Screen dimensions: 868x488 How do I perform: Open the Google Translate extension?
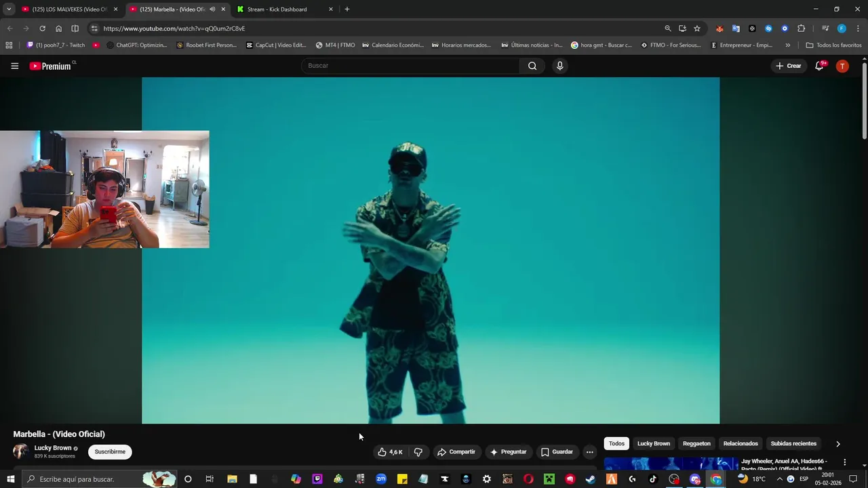(x=736, y=28)
